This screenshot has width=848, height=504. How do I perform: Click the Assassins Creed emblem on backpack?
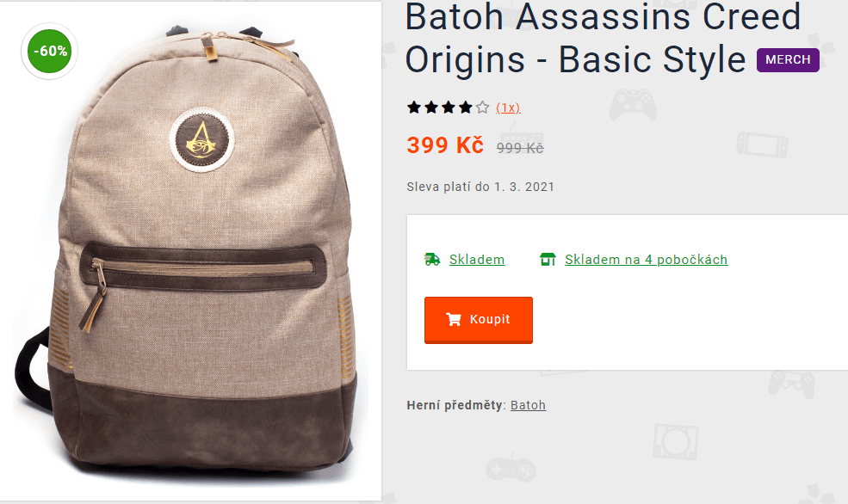(x=201, y=140)
